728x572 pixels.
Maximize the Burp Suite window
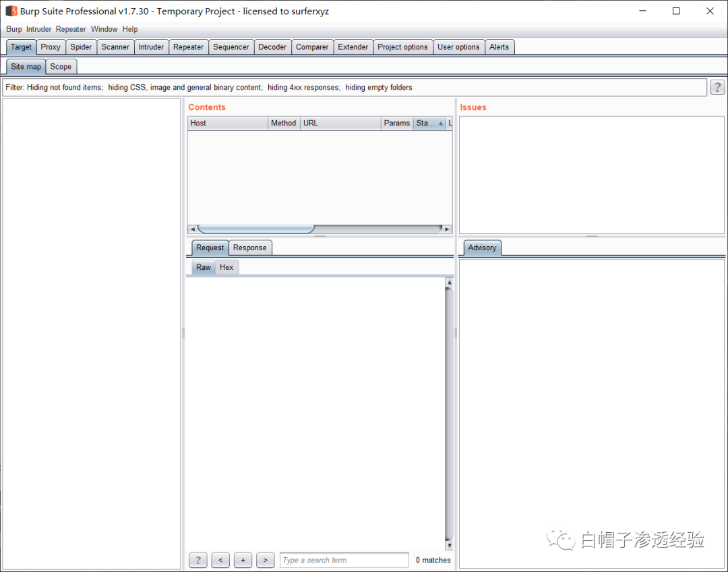676,11
